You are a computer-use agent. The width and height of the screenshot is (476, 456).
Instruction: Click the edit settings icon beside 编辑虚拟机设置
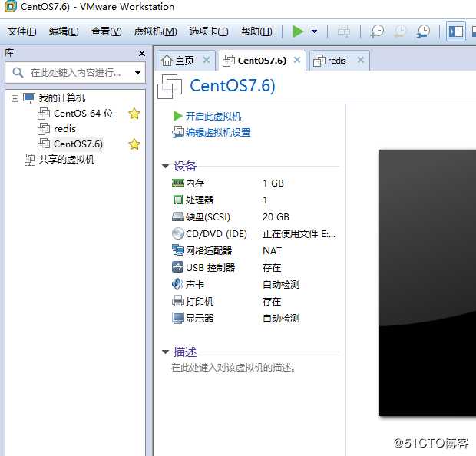[178, 132]
